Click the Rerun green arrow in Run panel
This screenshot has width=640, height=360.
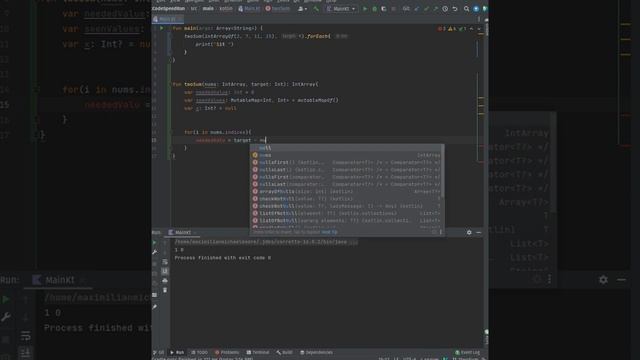tap(154, 242)
